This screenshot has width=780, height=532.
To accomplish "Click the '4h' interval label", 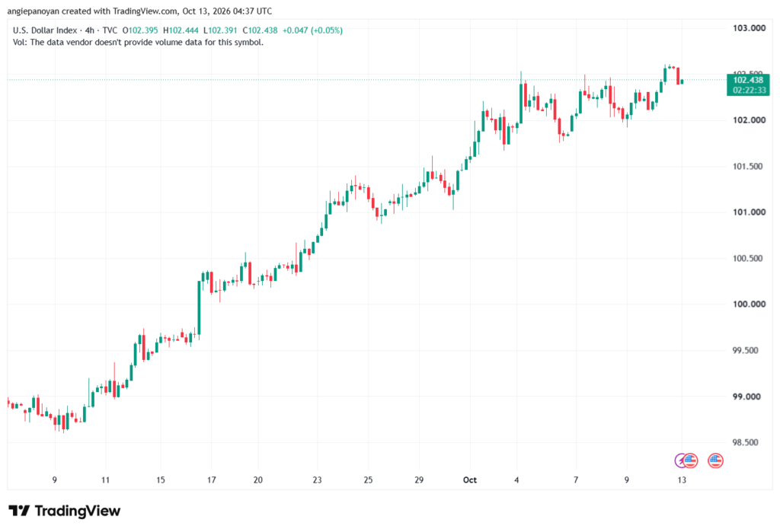I will pyautogui.click(x=90, y=30).
